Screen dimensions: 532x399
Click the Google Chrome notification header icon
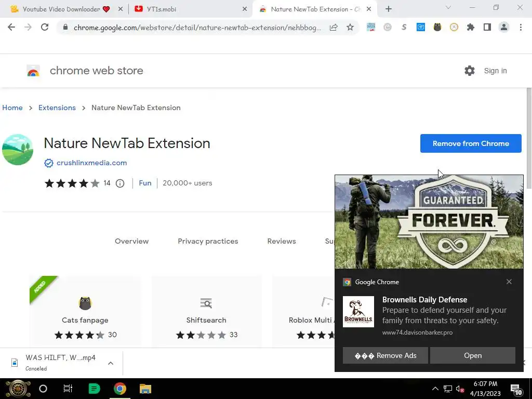click(347, 282)
